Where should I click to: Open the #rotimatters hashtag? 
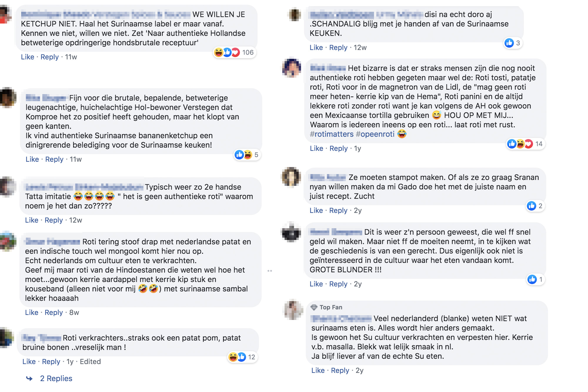coord(332,134)
